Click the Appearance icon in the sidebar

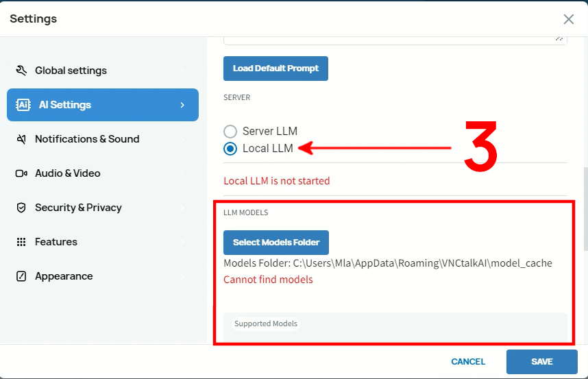(x=21, y=276)
